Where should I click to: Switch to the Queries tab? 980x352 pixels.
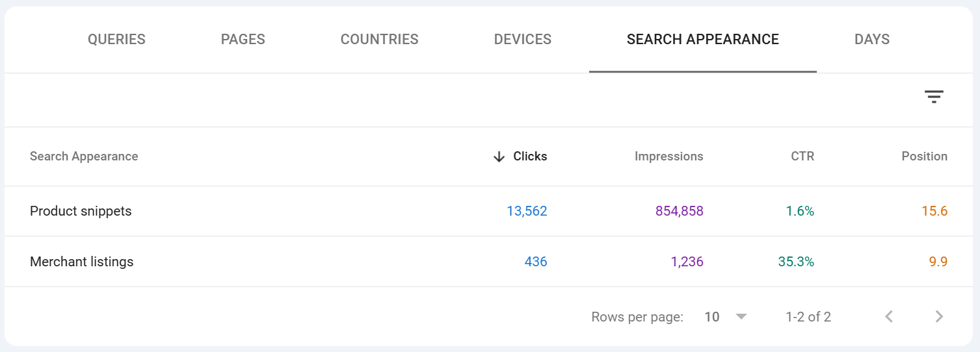coord(116,40)
